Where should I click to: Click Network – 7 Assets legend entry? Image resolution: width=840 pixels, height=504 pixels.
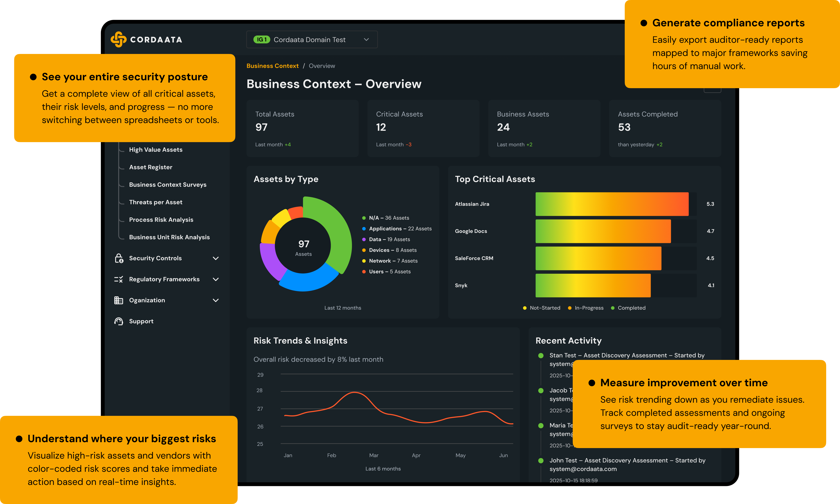[390, 261]
